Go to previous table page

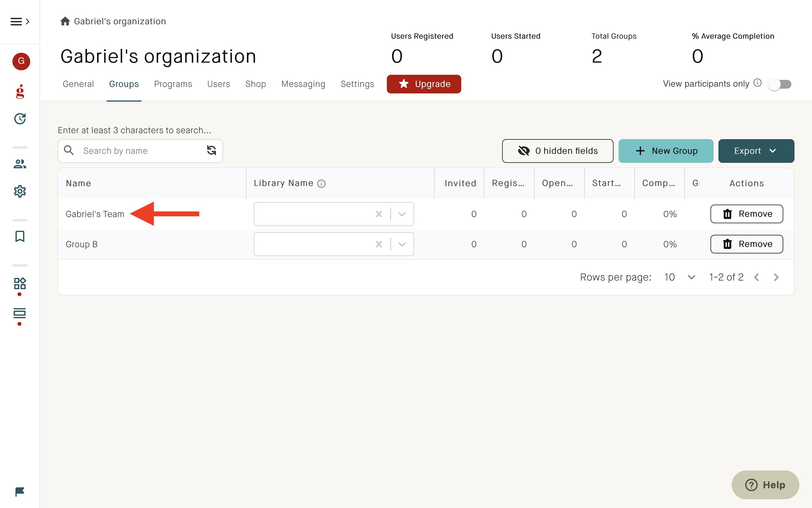(756, 277)
